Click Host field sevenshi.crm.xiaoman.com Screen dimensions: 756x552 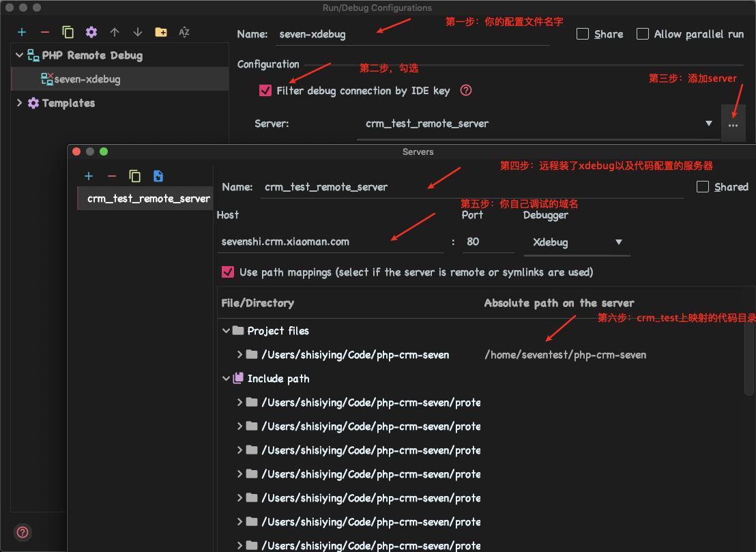(x=330, y=242)
